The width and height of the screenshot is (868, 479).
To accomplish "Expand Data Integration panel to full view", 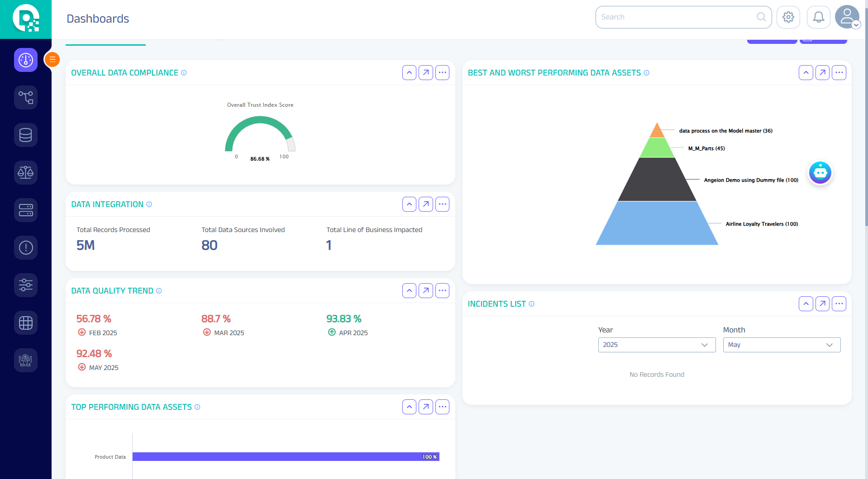I will 425,204.
